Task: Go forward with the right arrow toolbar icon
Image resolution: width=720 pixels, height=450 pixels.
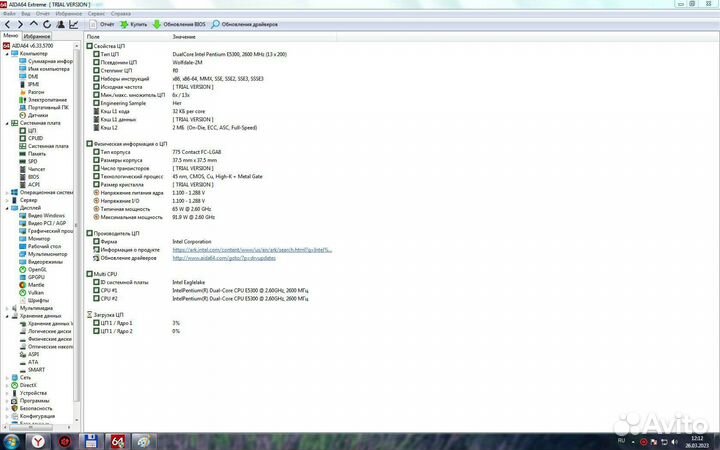Action: (20, 24)
